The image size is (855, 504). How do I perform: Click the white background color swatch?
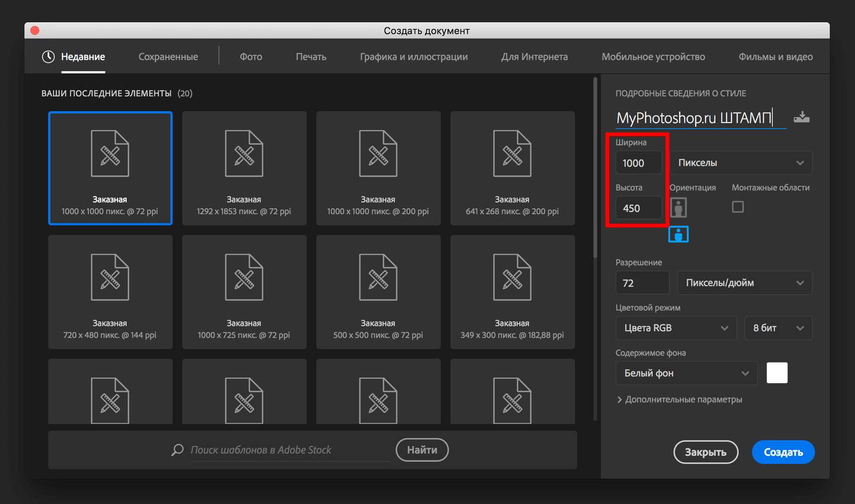click(x=777, y=373)
